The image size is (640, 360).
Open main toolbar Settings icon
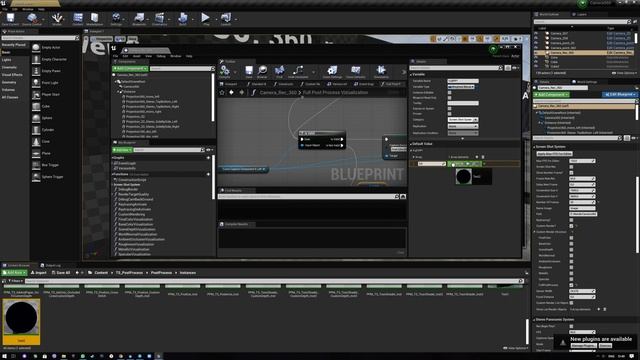116,18
